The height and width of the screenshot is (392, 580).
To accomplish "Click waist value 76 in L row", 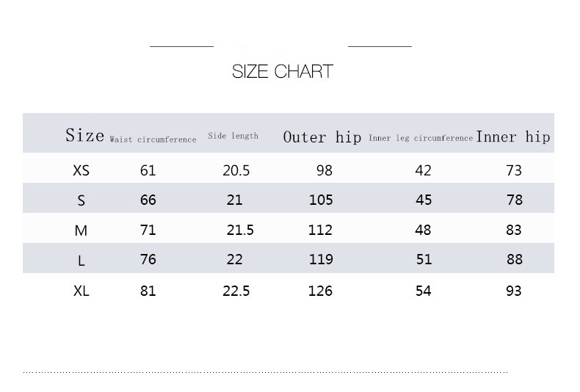I will (x=148, y=259).
